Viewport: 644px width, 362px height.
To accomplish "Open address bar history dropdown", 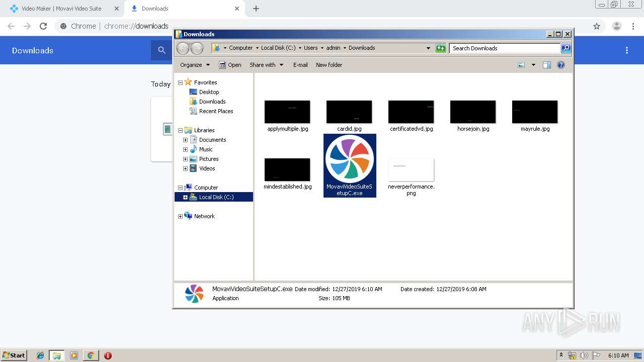I will click(428, 48).
